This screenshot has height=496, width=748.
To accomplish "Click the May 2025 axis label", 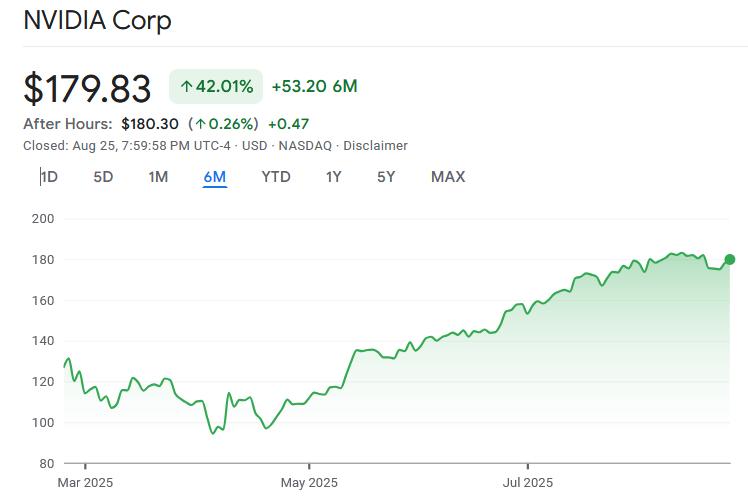I will tap(309, 482).
